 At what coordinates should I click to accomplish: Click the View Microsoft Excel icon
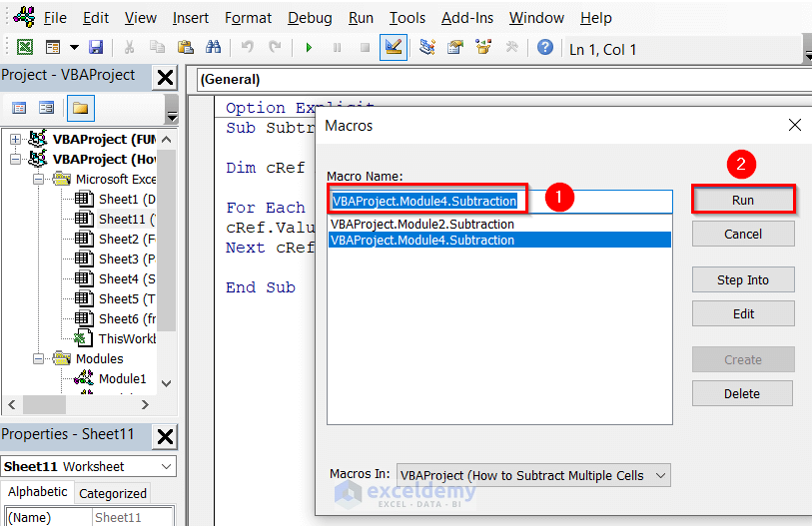pyautogui.click(x=24, y=48)
